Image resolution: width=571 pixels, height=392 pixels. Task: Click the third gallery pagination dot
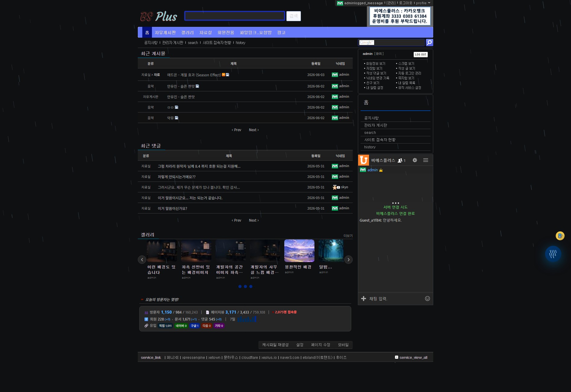click(x=251, y=286)
